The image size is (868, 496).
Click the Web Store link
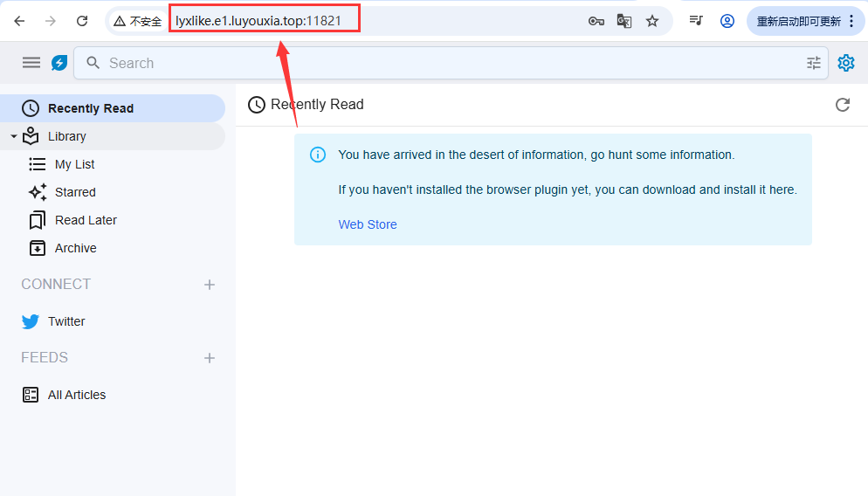point(368,224)
